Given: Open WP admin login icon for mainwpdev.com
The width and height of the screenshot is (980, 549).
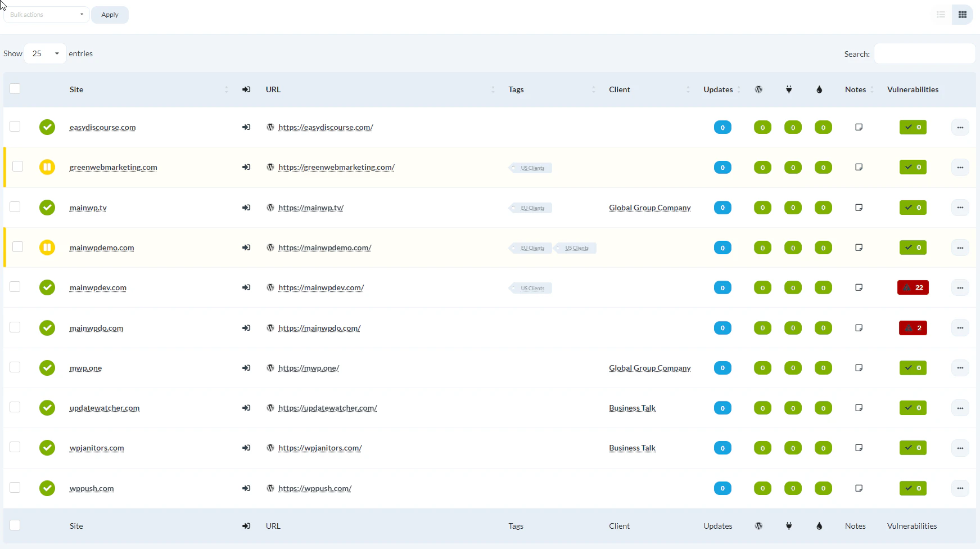Looking at the screenshot, I should [246, 287].
